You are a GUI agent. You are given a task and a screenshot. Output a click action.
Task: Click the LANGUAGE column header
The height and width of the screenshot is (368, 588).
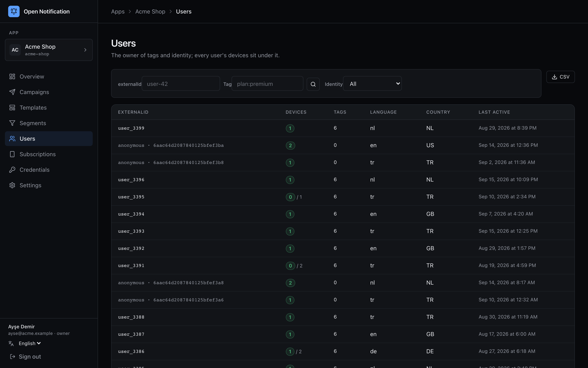[383, 112]
